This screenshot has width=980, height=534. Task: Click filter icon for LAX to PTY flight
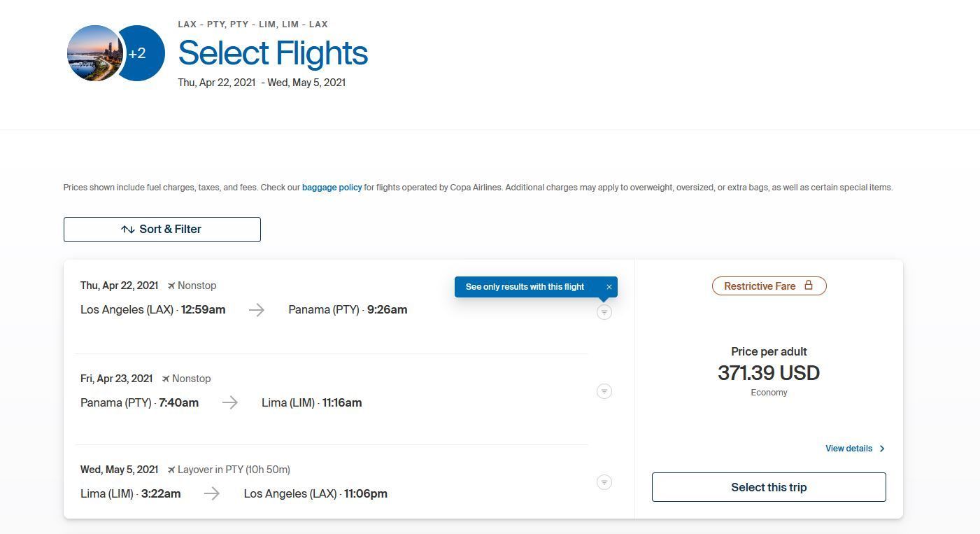(x=604, y=312)
